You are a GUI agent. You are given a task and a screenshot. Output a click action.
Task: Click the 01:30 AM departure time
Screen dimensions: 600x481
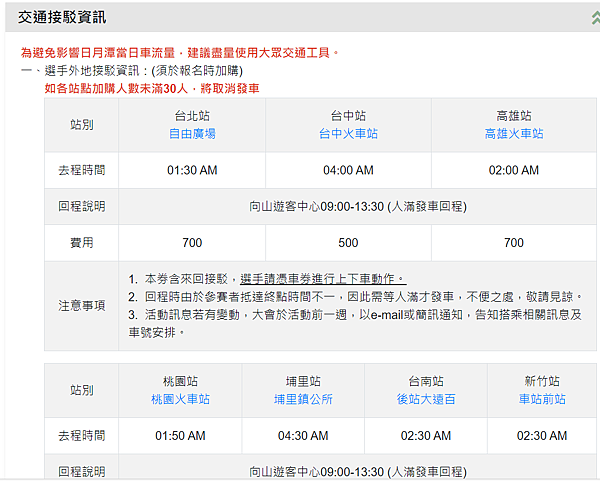pyautogui.click(x=192, y=170)
